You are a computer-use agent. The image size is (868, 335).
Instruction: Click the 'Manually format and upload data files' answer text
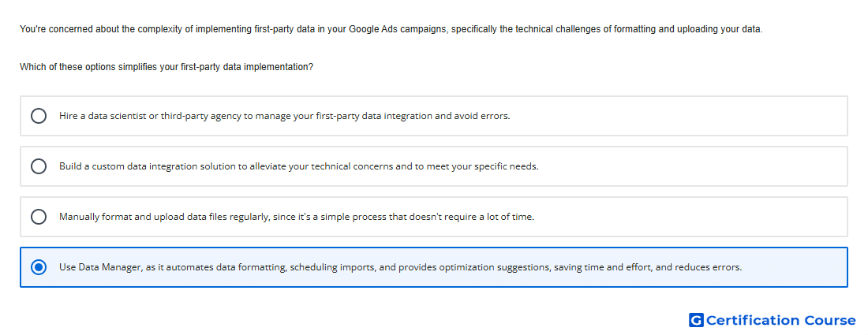[x=297, y=217]
